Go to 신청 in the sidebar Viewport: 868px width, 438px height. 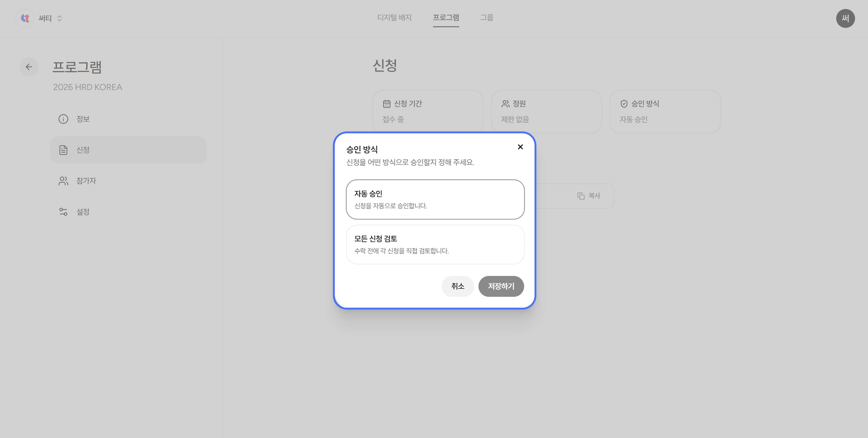click(x=128, y=150)
